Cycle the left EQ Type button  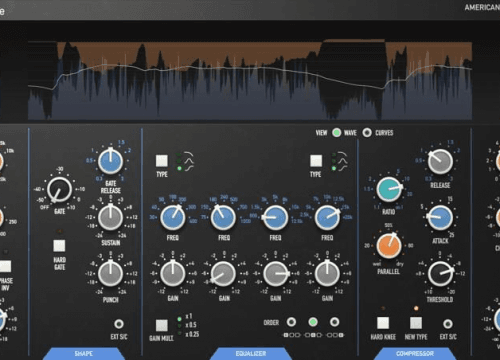[162, 161]
